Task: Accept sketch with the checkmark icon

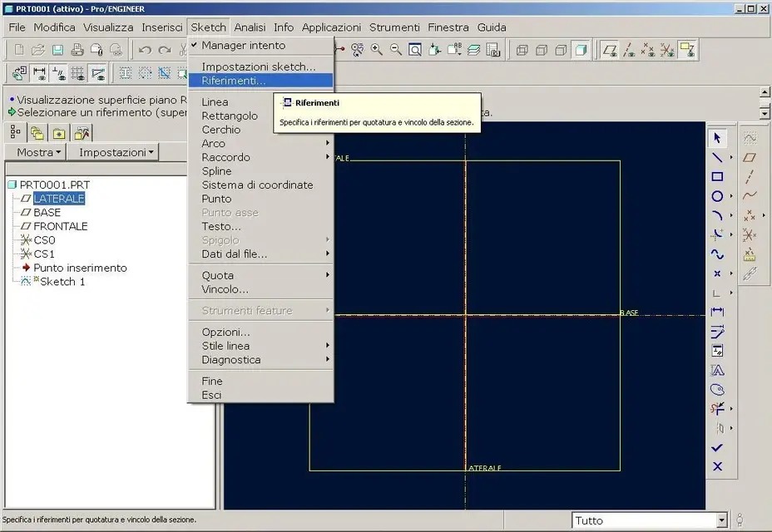Action: point(717,447)
